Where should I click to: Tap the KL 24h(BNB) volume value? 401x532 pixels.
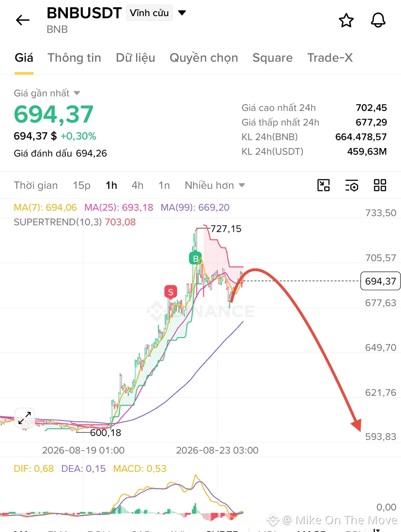[361, 137]
